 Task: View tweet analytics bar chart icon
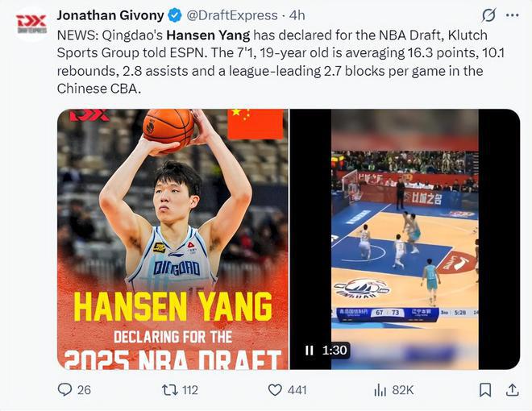[380, 390]
